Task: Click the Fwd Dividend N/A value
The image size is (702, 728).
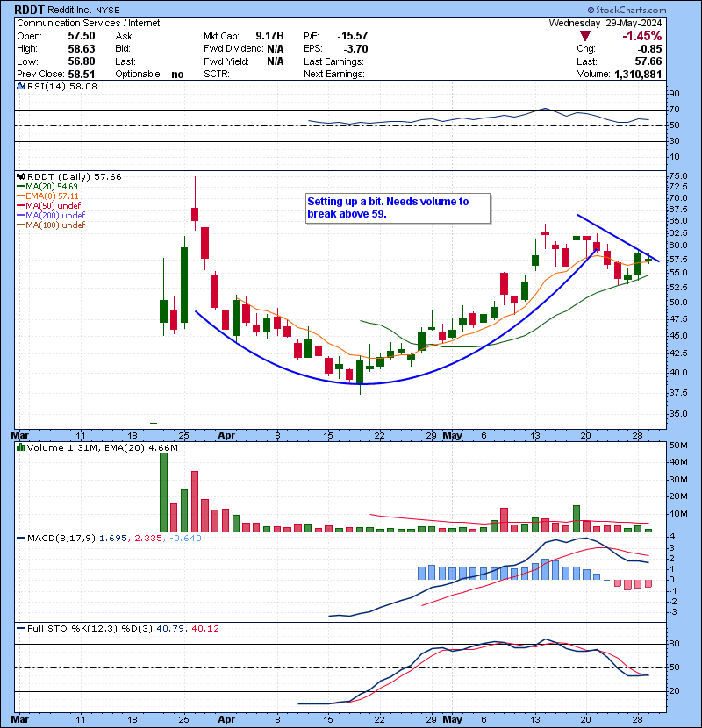Action: pyautogui.click(x=276, y=49)
